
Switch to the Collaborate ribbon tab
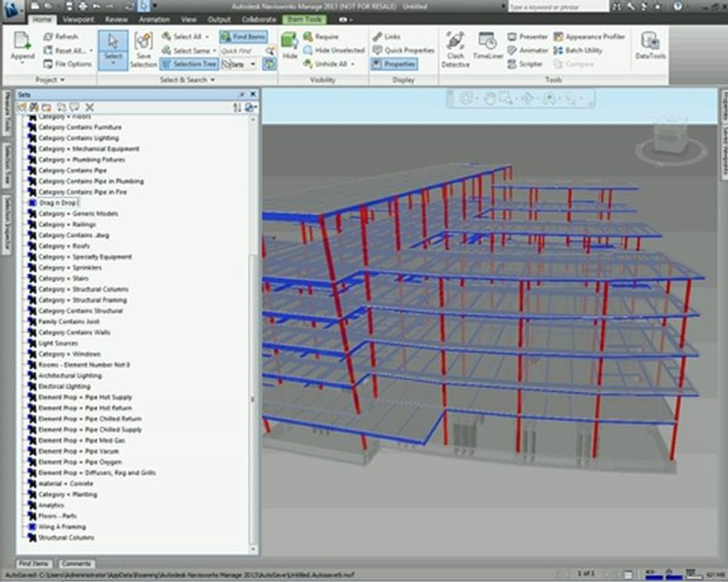[259, 19]
